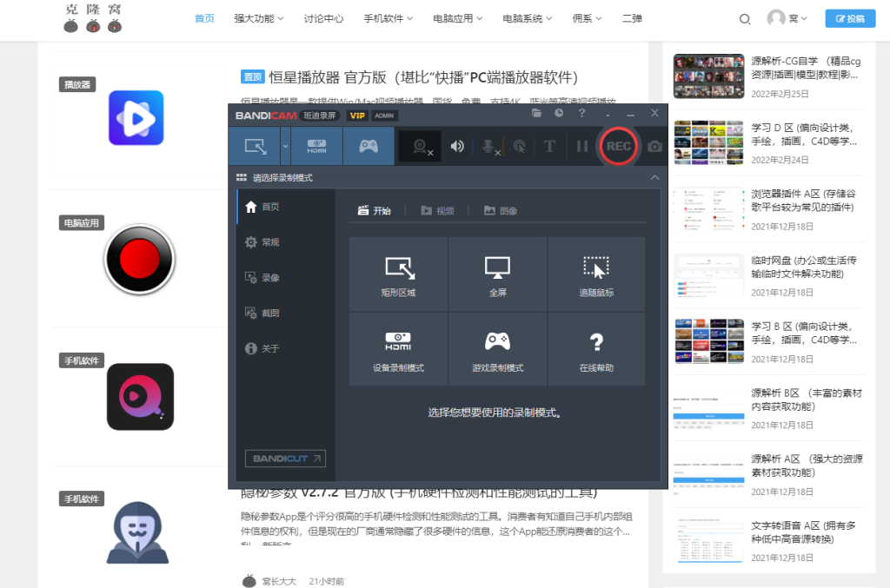Expand the 电脑应用 navigation dropdown
This screenshot has height=588, width=890.
pos(457,19)
